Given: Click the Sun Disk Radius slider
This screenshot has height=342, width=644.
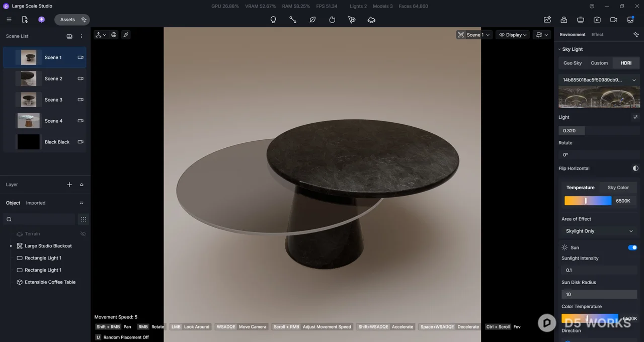Looking at the screenshot, I should pos(599,294).
